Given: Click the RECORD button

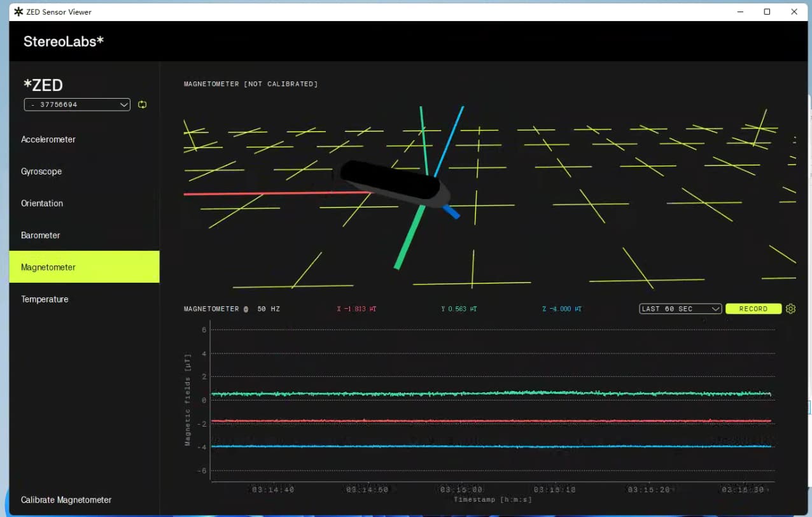Looking at the screenshot, I should 753,309.
